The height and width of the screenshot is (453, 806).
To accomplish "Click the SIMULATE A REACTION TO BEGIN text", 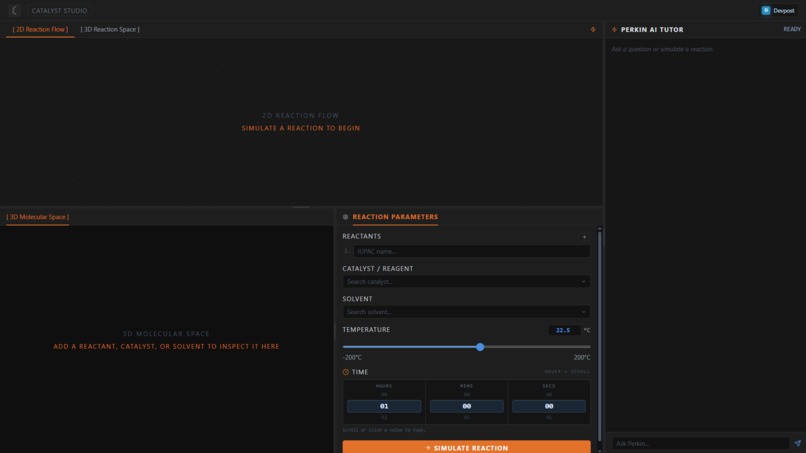I will pos(301,128).
